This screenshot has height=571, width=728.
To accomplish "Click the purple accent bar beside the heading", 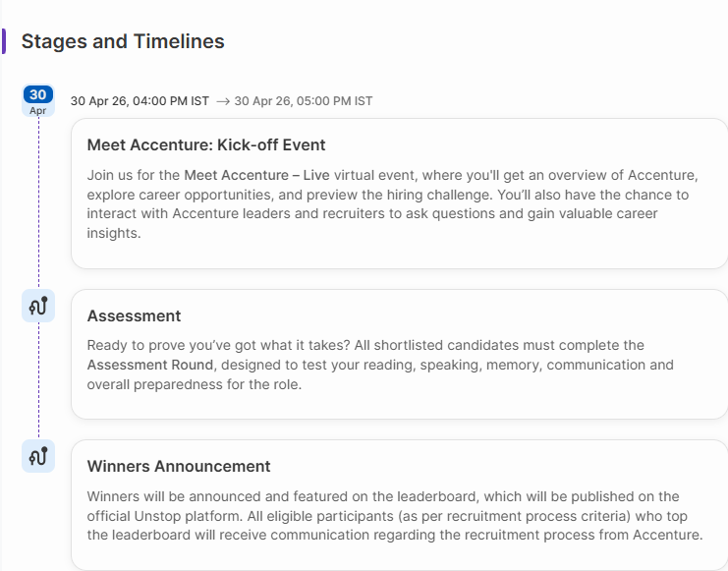I will [4, 41].
